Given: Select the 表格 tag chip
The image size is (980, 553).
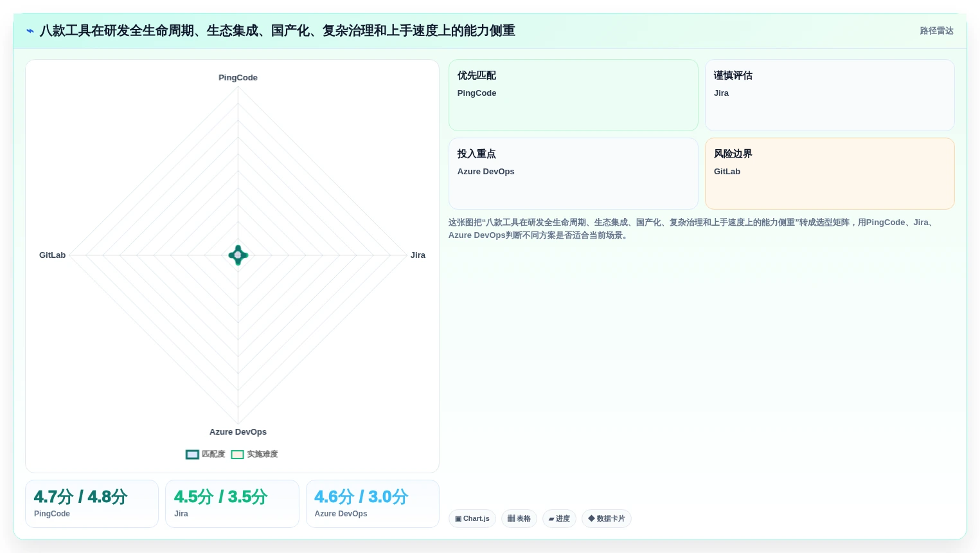Looking at the screenshot, I should point(519,519).
